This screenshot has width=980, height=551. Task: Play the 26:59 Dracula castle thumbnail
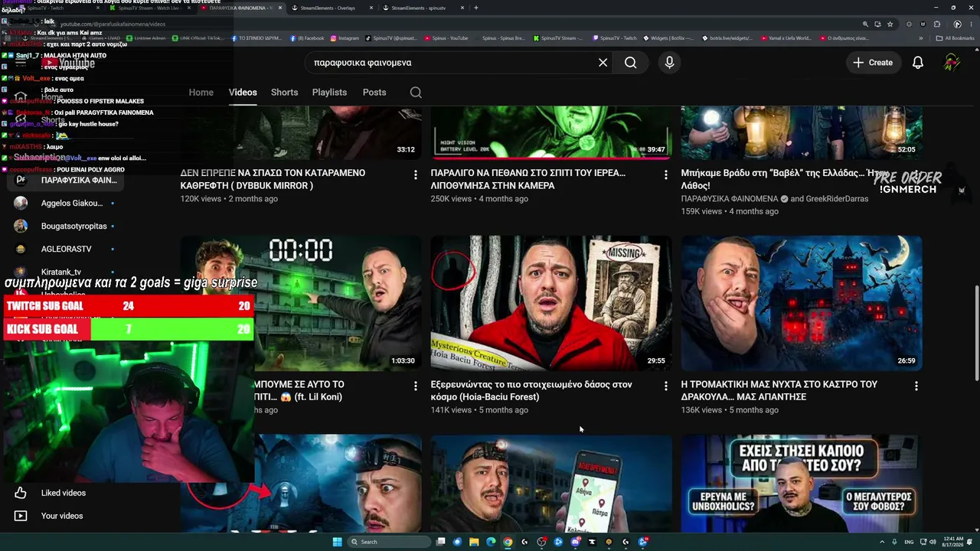(802, 303)
